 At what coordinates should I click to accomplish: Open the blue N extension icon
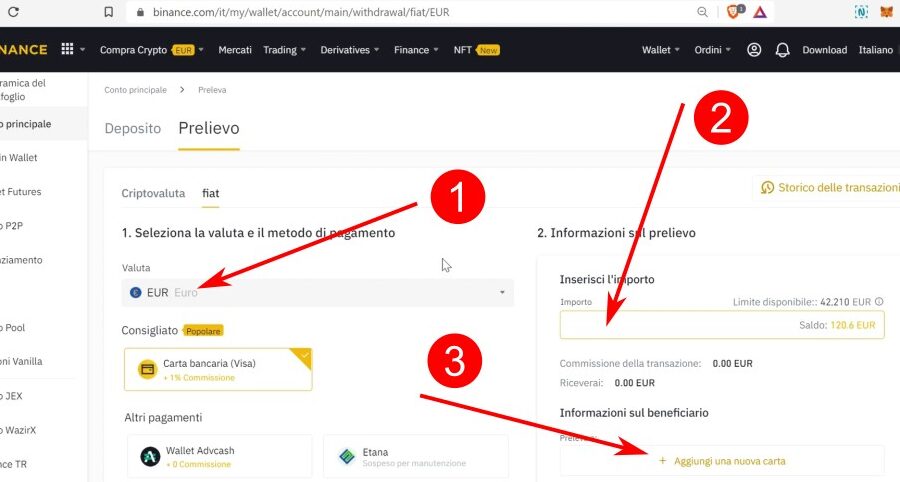(x=861, y=11)
